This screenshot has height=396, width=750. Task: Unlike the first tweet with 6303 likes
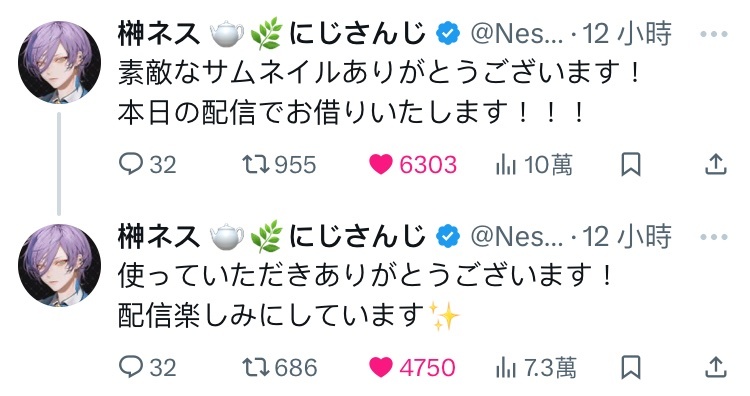(x=413, y=165)
